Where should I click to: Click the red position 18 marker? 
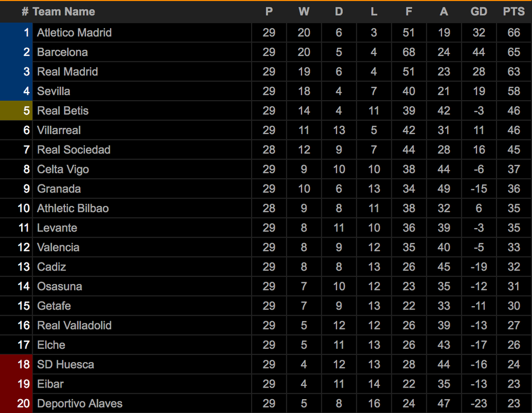17,364
